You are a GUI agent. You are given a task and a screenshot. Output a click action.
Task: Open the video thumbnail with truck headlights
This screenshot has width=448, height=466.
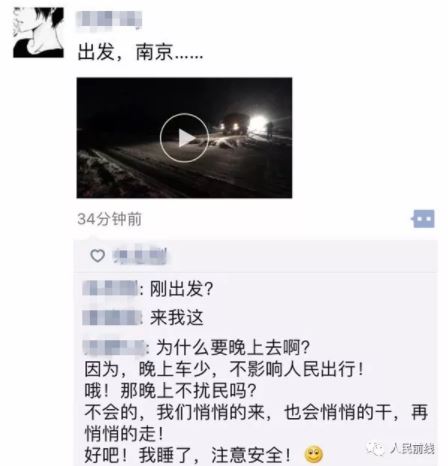click(184, 138)
